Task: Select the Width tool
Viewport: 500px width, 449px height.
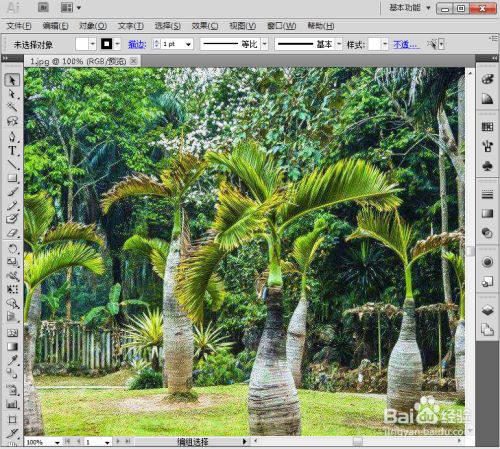Action: [12, 276]
